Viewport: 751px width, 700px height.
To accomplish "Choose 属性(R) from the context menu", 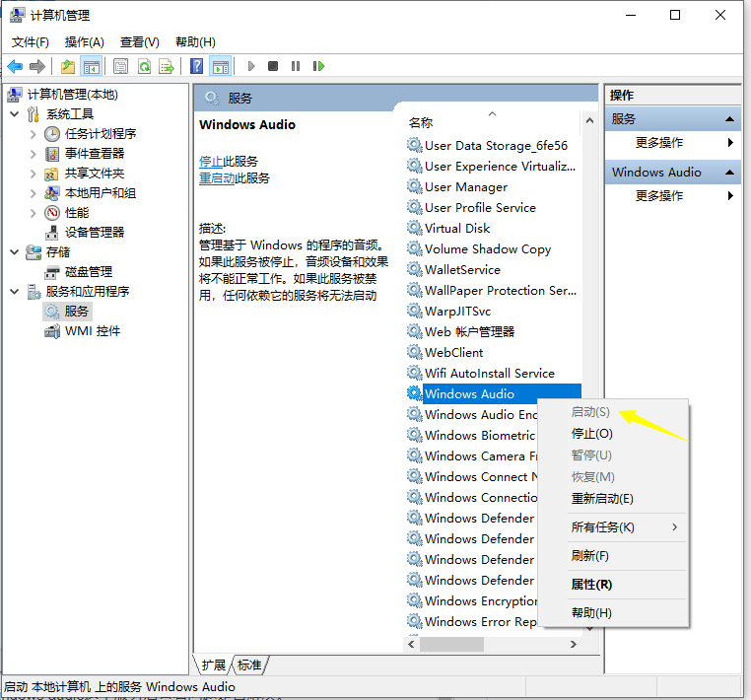I will [x=591, y=585].
